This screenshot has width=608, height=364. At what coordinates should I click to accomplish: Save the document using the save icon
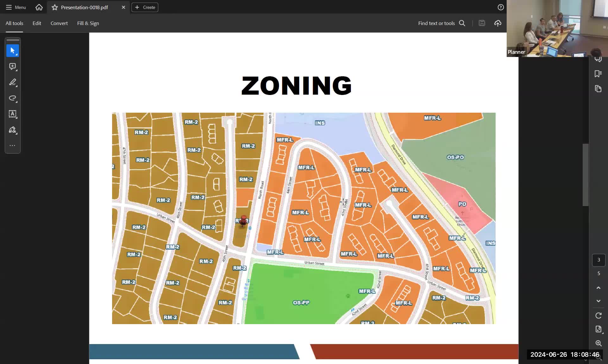[x=482, y=23]
